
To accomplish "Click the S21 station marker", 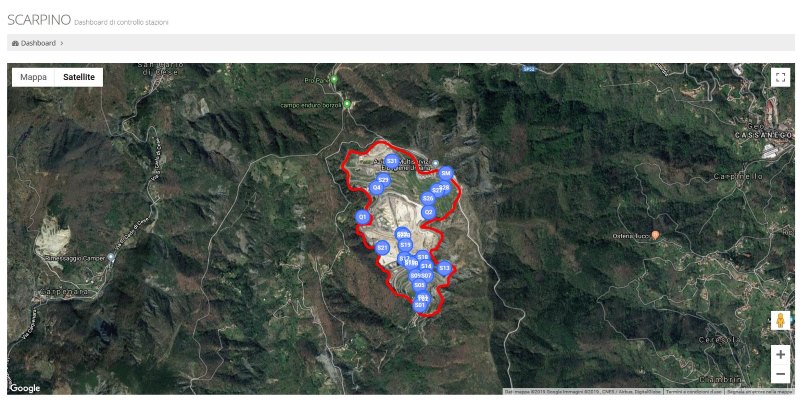I will click(382, 248).
